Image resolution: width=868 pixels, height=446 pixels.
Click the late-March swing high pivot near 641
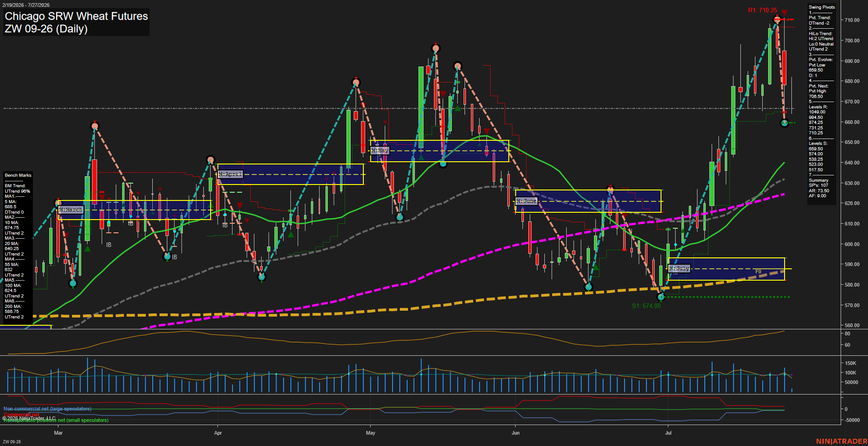210,159
